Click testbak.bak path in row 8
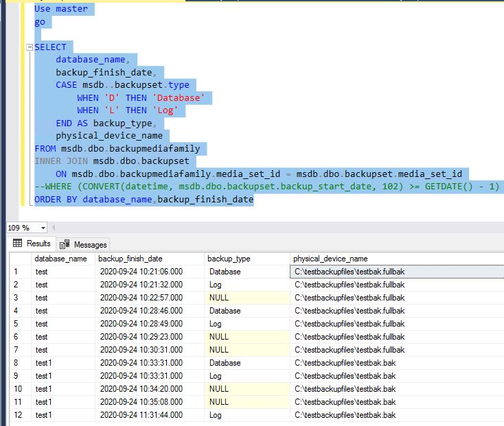 tap(397, 363)
